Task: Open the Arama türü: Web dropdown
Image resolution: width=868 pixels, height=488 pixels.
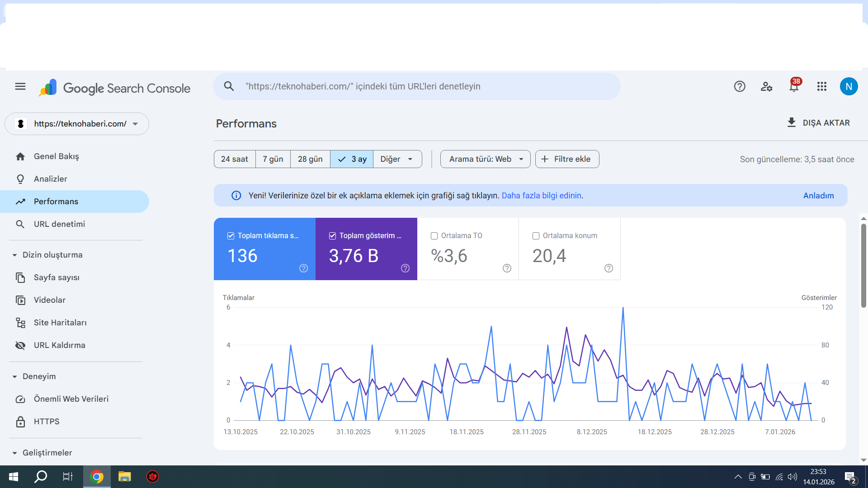Action: pyautogui.click(x=485, y=159)
